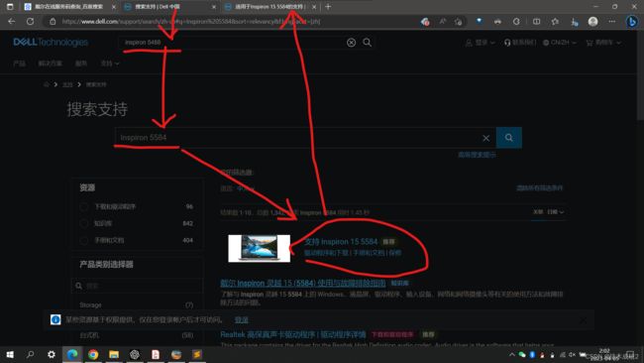Show hidden system tray icons chevron

[512, 354]
